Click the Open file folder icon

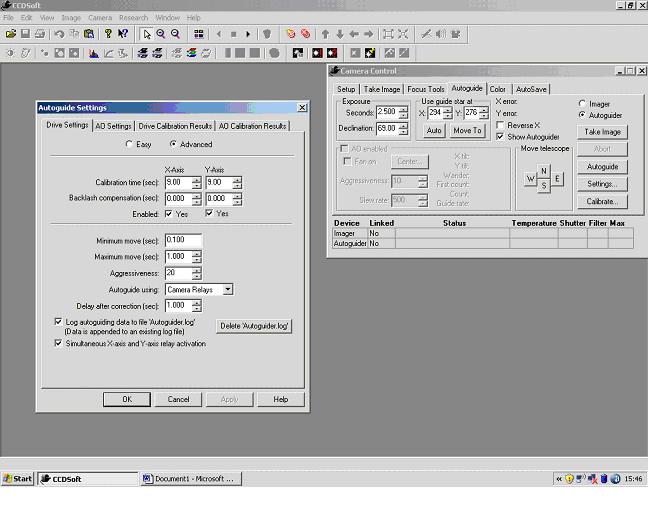11,34
